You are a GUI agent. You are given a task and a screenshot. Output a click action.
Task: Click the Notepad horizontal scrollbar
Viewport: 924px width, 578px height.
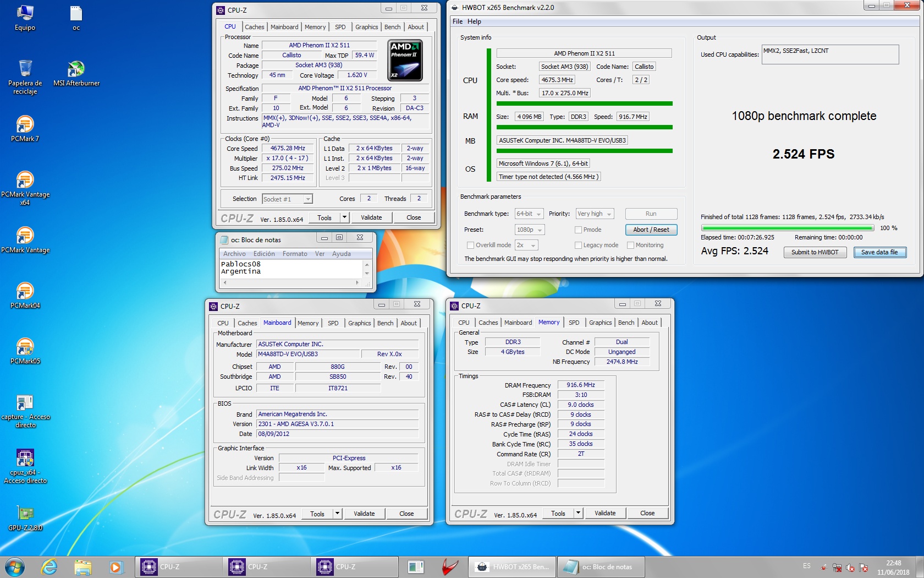click(291, 283)
